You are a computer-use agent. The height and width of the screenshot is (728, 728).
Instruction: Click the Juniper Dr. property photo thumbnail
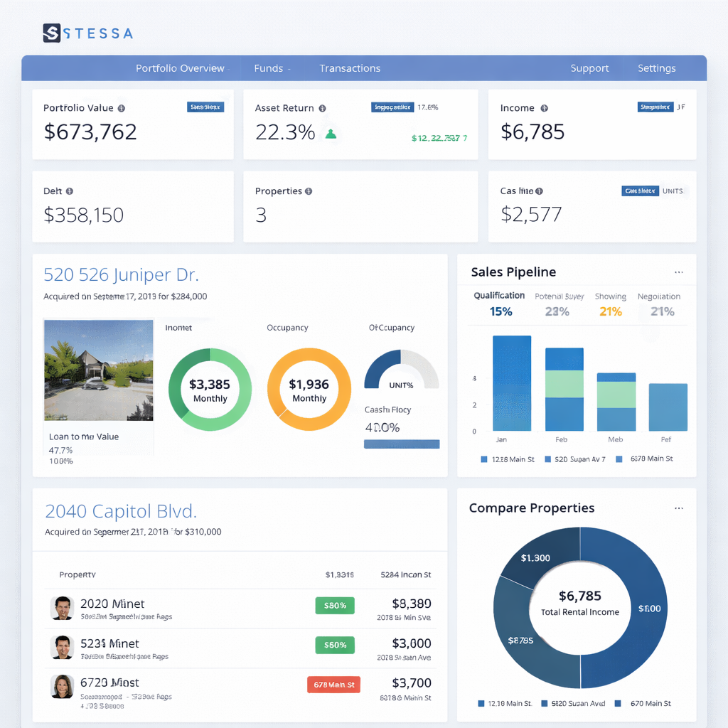98,370
